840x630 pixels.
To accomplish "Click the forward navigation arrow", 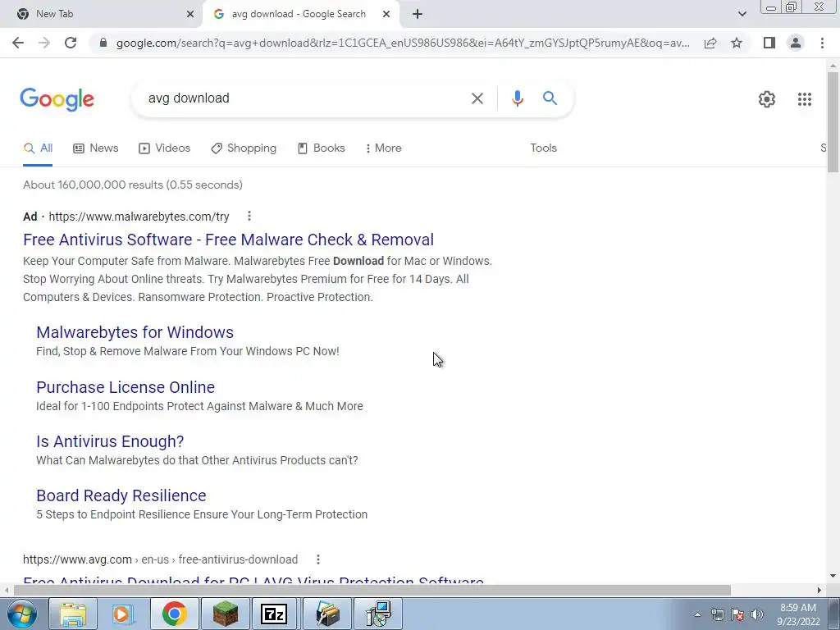I will pyautogui.click(x=44, y=43).
